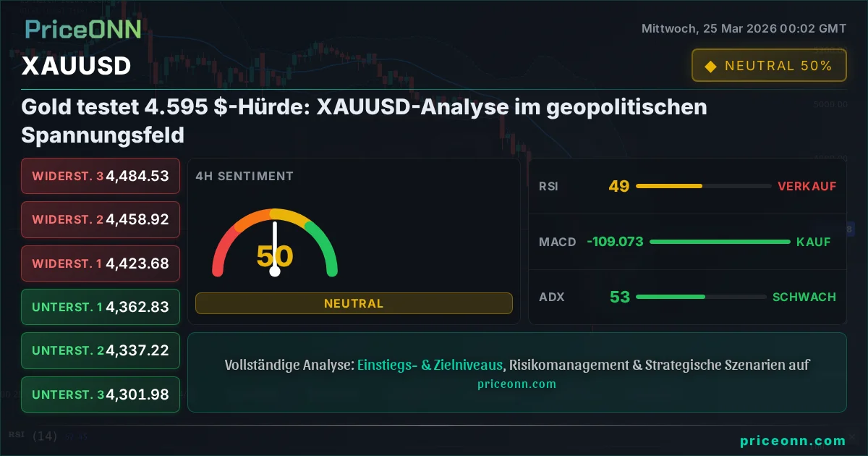The image size is (868, 456).
Task: Click the RSI strength bar indicator
Action: [x=702, y=186]
